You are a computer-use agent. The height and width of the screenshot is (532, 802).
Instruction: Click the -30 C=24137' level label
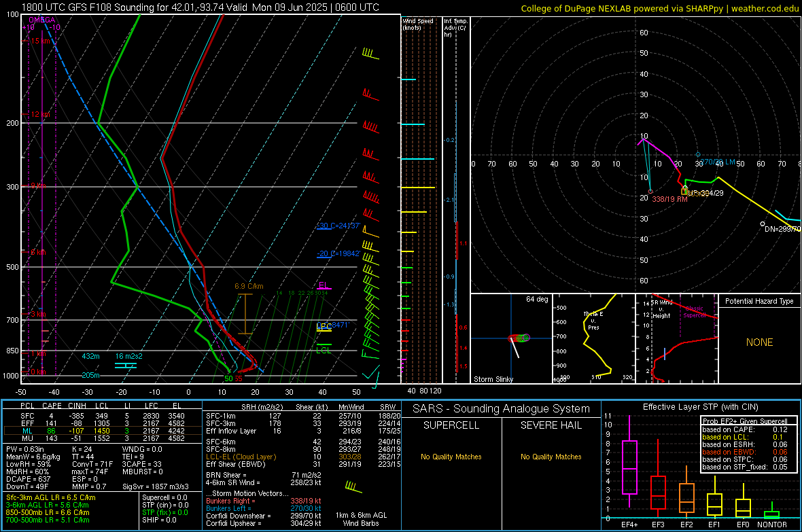[338, 226]
